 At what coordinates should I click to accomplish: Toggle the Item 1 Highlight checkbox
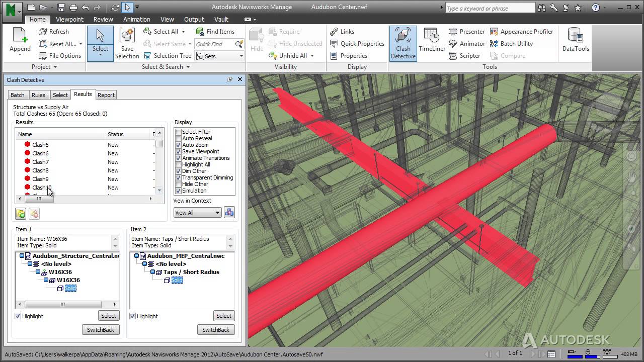(x=18, y=316)
